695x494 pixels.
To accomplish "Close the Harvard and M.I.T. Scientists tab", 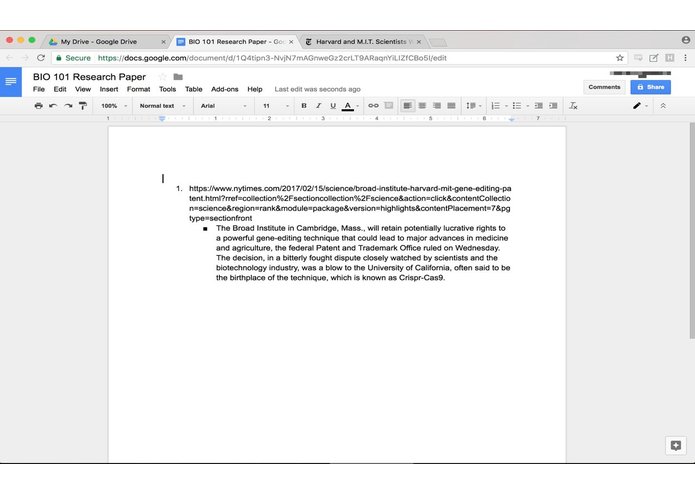I will (x=419, y=42).
